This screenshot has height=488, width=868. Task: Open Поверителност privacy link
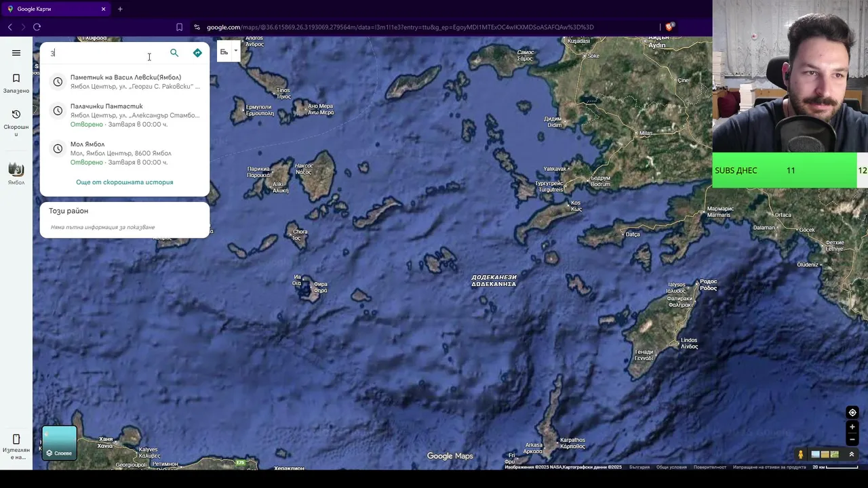point(709,467)
